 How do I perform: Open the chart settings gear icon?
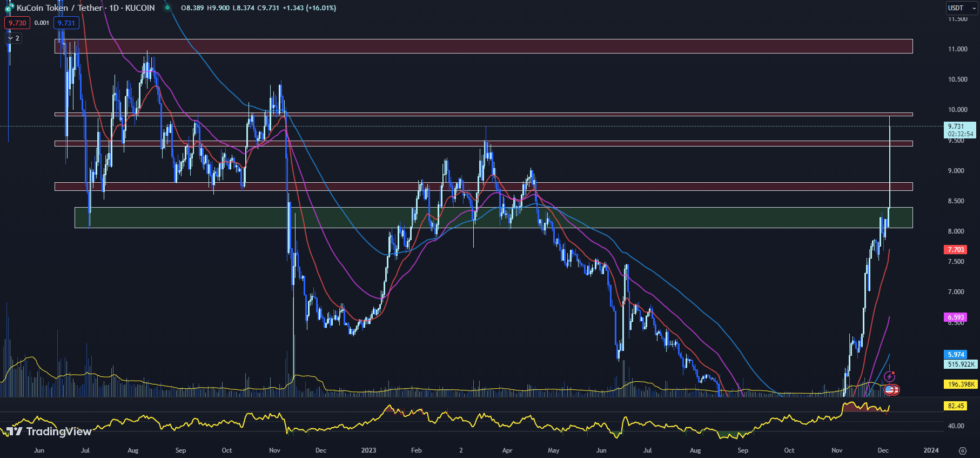962,450
